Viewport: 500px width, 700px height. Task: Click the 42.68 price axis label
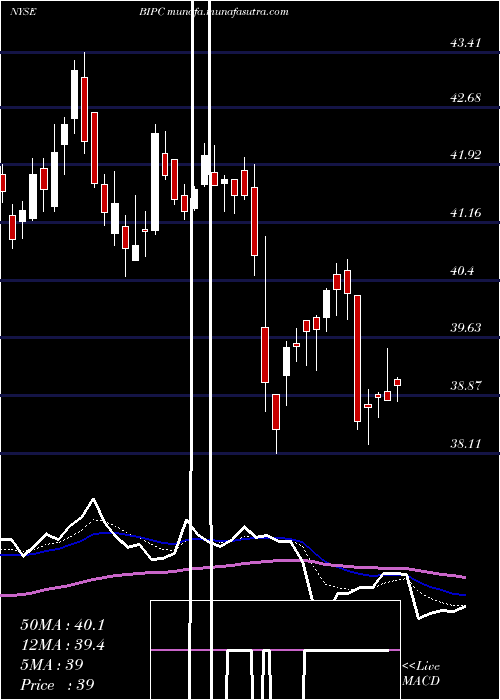click(x=466, y=98)
